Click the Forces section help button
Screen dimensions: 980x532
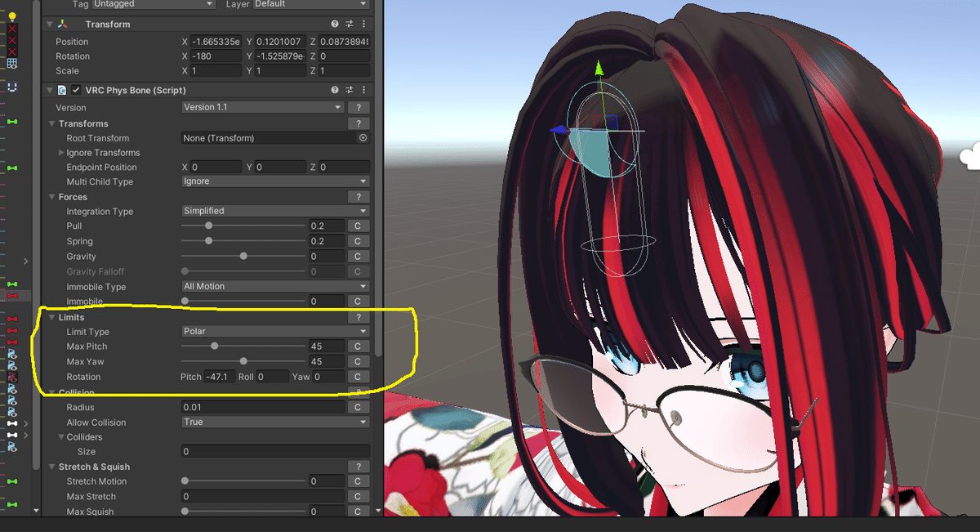(x=358, y=196)
